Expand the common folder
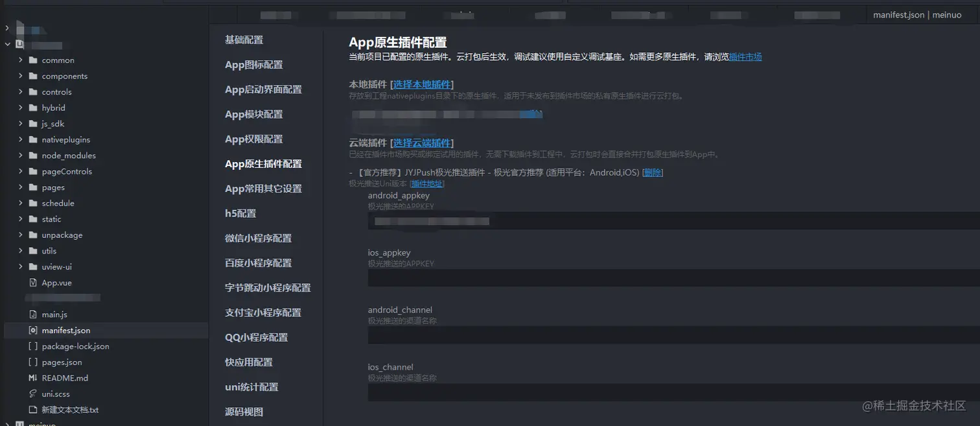Image resolution: width=980 pixels, height=426 pixels. (21, 60)
